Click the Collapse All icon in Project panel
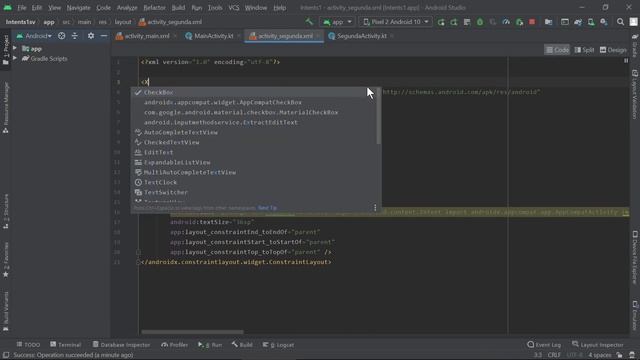The image size is (640, 360). click(x=75, y=36)
